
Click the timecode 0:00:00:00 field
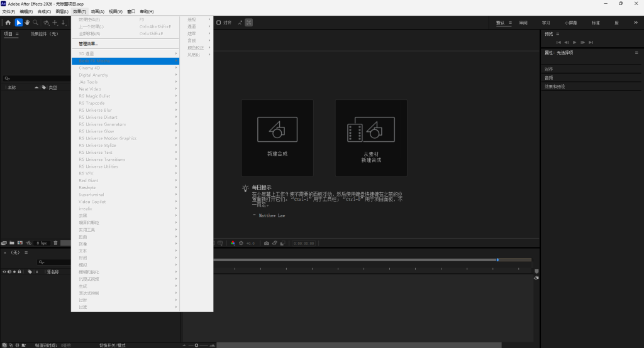point(304,243)
